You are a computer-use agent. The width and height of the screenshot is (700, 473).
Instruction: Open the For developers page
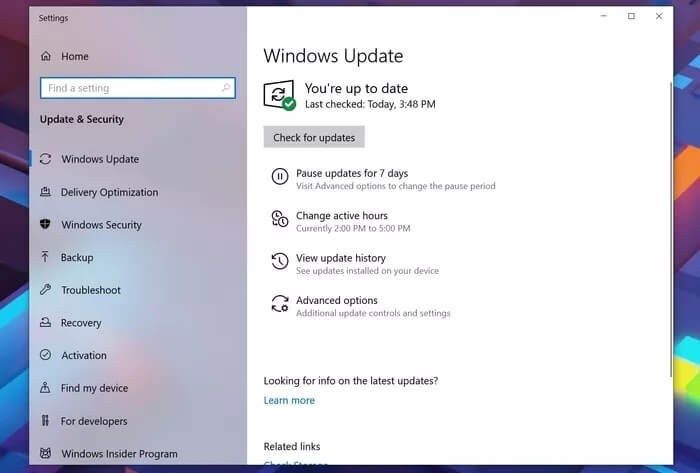(94, 421)
